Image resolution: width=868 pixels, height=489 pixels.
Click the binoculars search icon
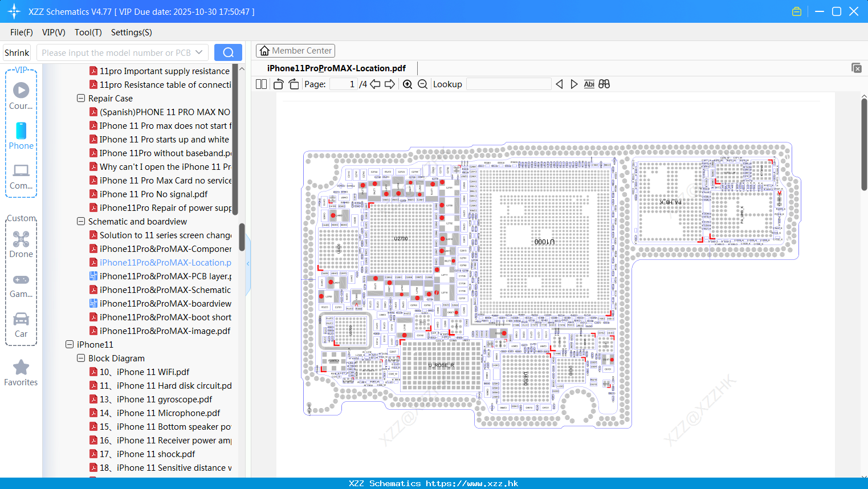click(x=604, y=84)
